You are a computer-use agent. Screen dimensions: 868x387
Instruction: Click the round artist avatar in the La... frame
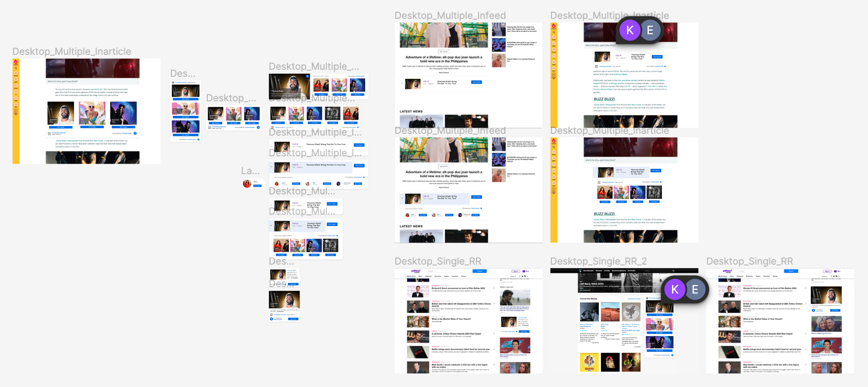pos(247,184)
